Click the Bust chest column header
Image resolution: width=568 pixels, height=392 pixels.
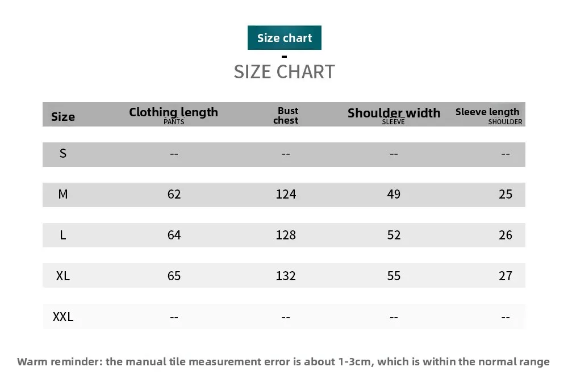tap(286, 116)
